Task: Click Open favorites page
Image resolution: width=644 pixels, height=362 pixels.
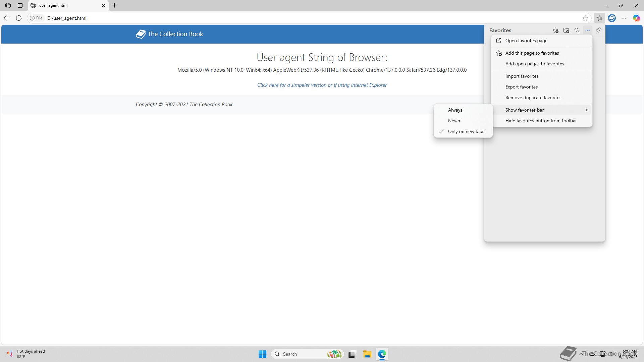Action: tap(526, 41)
